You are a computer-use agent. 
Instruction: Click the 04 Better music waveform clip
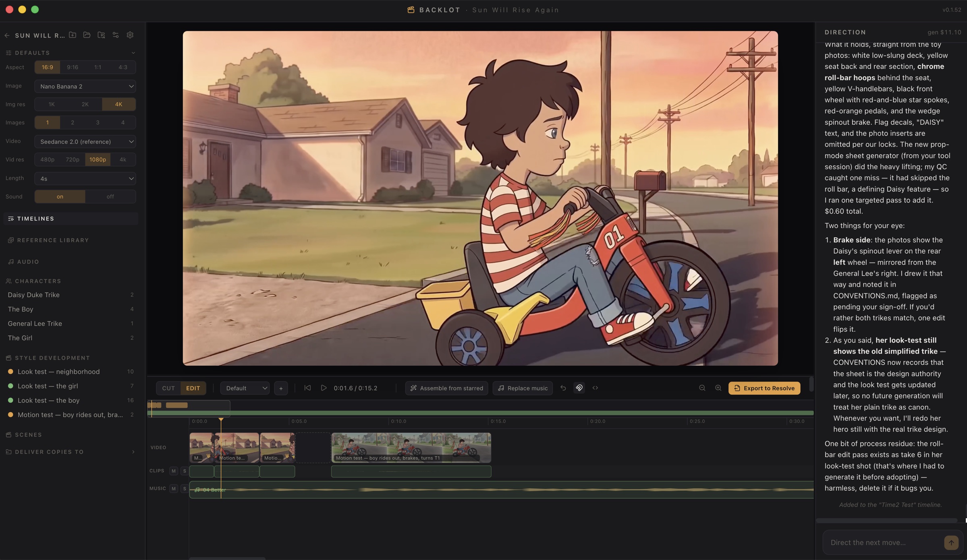click(501, 490)
